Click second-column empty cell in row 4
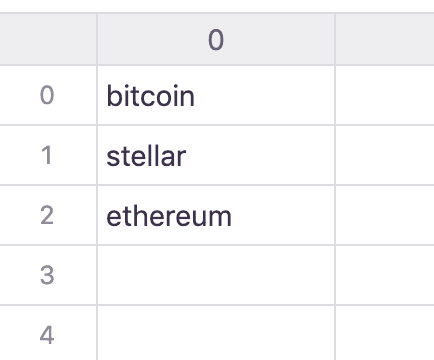 tap(385, 333)
